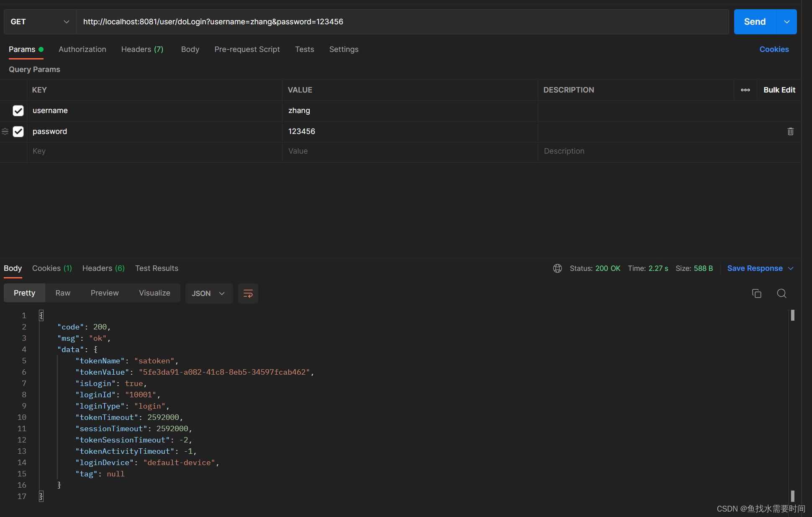Switch response view to Raw
Image resolution: width=812 pixels, height=517 pixels.
click(63, 293)
